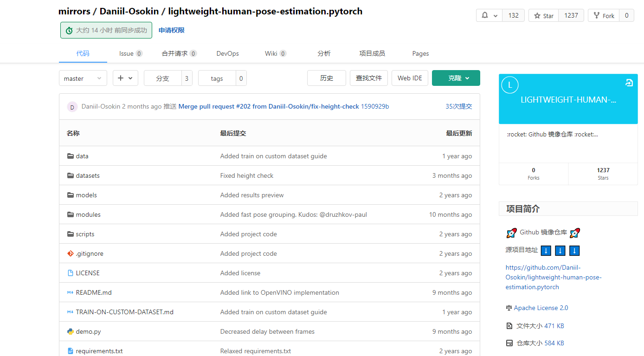The height and width of the screenshot is (356, 644).
Task: View the 35次提交 commit history
Action: pos(458,106)
